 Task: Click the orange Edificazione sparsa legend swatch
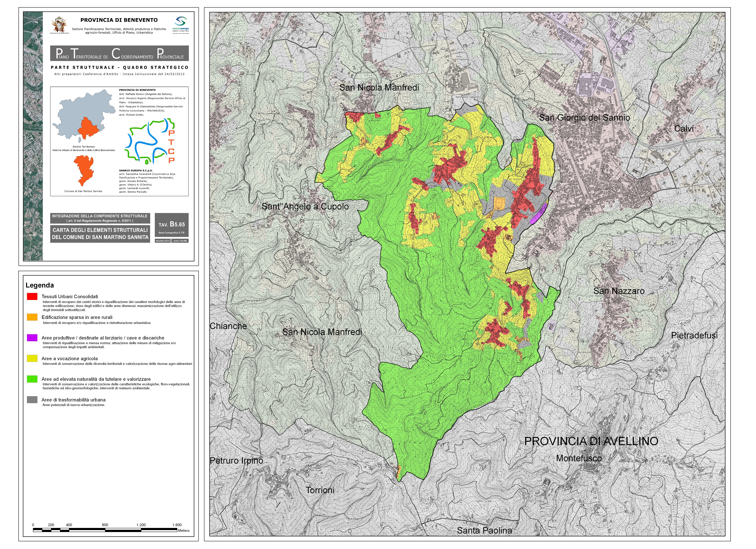32,317
